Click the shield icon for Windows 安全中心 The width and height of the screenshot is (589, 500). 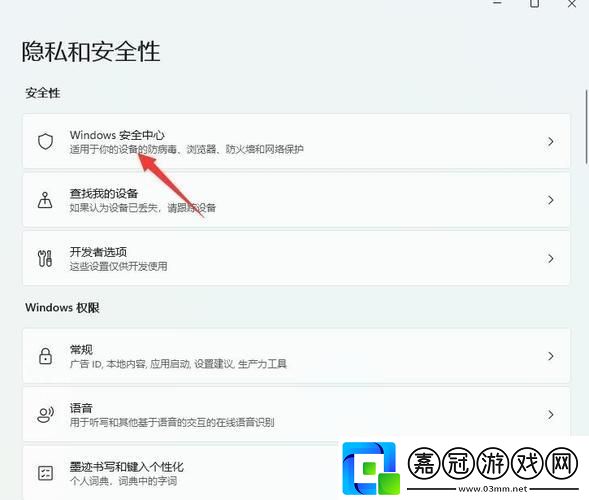(x=45, y=142)
